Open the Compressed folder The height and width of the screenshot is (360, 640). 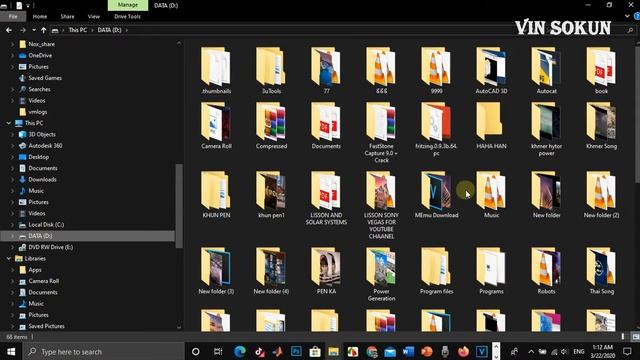271,126
